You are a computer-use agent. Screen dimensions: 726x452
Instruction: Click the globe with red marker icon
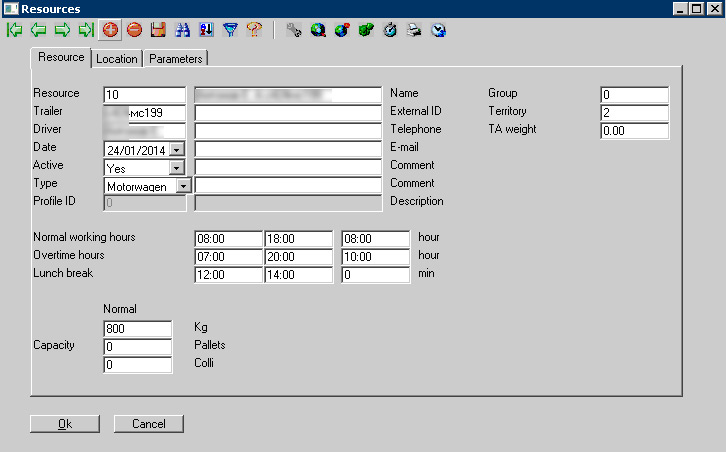(x=342, y=30)
